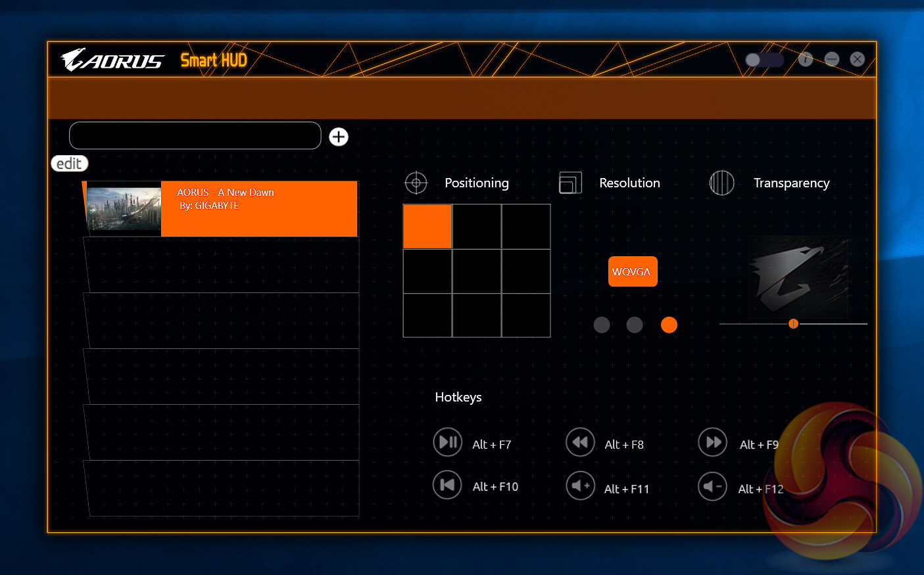Choose the center cell of positioning grid
The image size is (924, 575).
pos(477,271)
